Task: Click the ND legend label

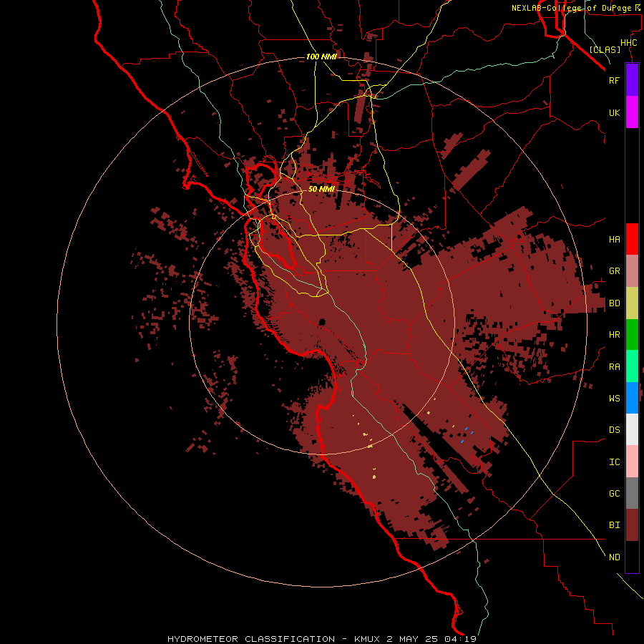Action: coord(614,557)
